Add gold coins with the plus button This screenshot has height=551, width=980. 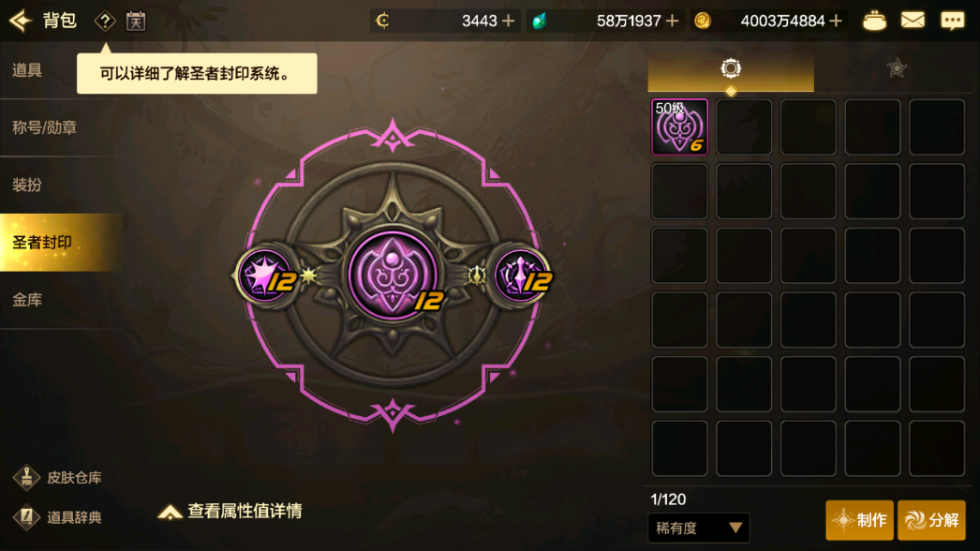tap(836, 21)
